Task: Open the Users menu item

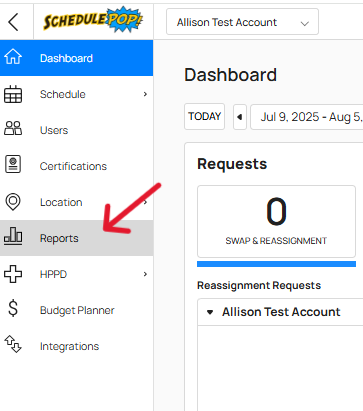Action: 77,130
